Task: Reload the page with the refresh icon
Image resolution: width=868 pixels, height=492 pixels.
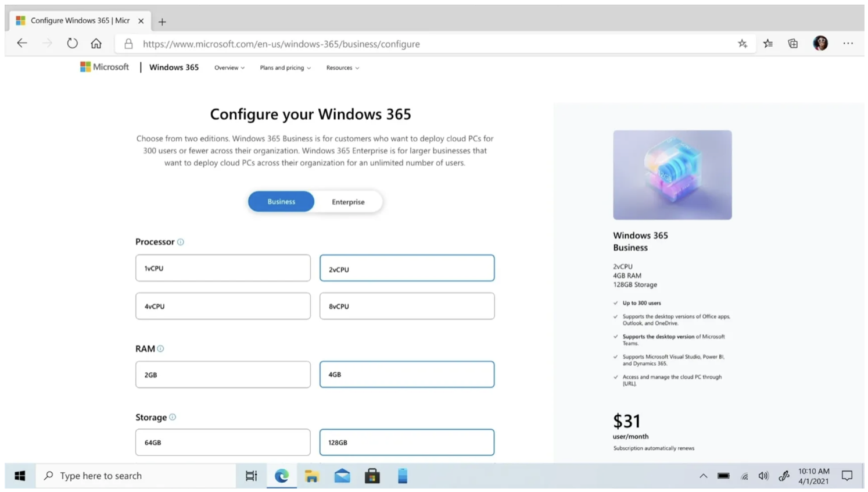Action: pyautogui.click(x=72, y=43)
